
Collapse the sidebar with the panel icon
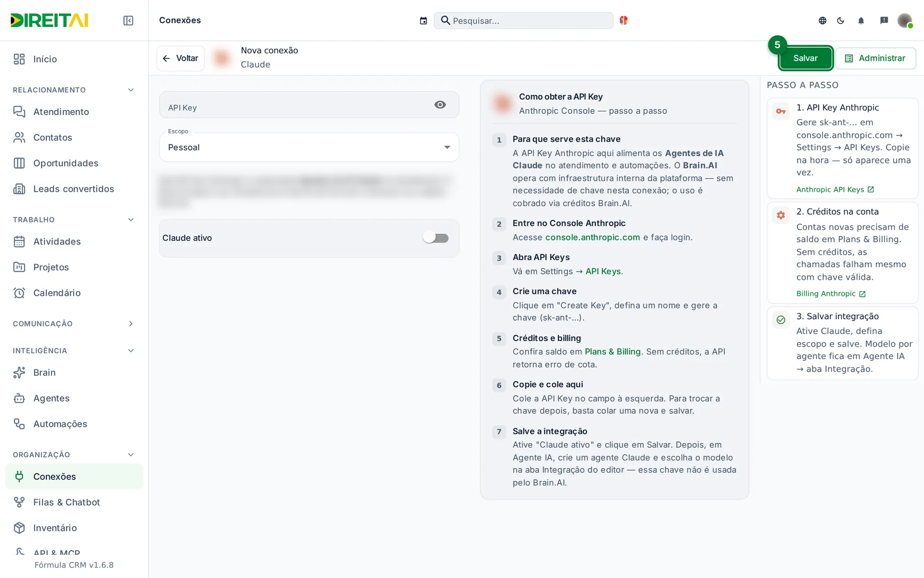pyautogui.click(x=128, y=20)
